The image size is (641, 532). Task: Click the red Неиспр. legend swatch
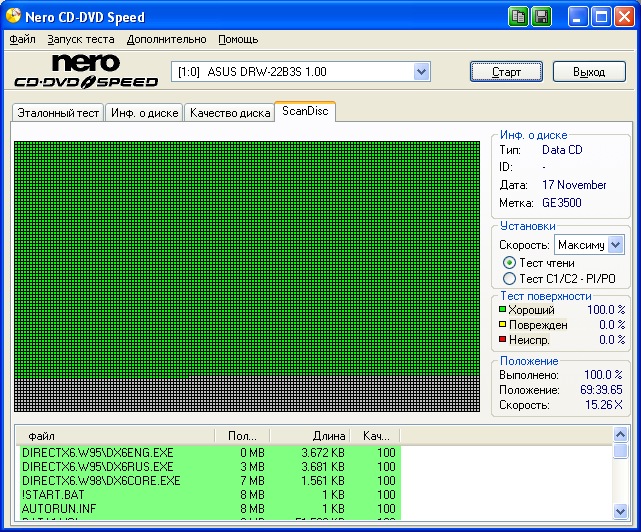[x=502, y=339]
